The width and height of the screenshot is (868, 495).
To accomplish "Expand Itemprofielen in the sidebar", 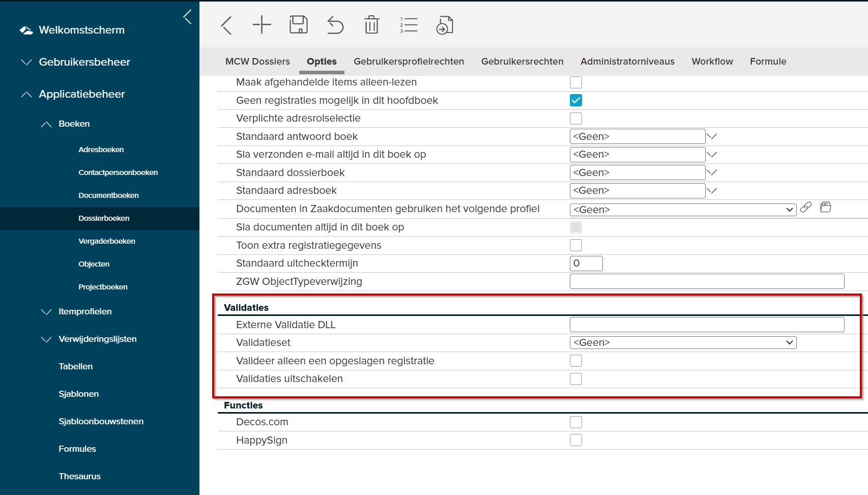I will (46, 311).
